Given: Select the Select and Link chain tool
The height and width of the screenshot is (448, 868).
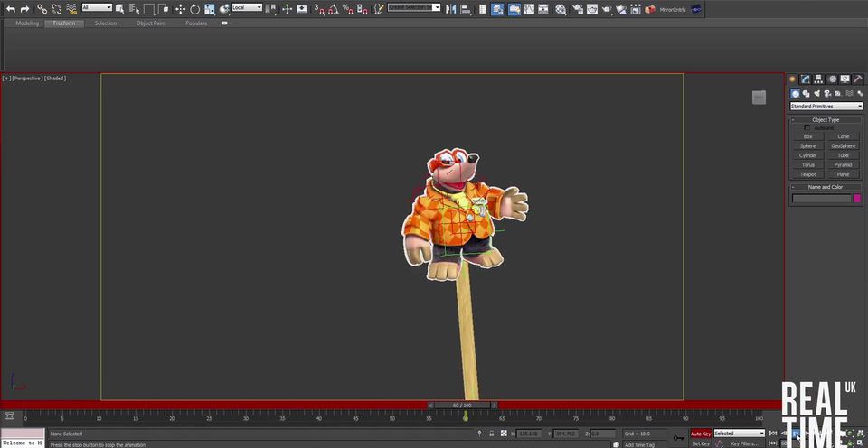Looking at the screenshot, I should tap(42, 9).
